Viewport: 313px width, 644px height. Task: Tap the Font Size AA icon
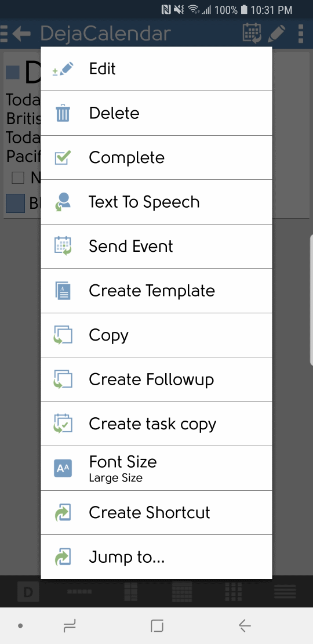63,468
